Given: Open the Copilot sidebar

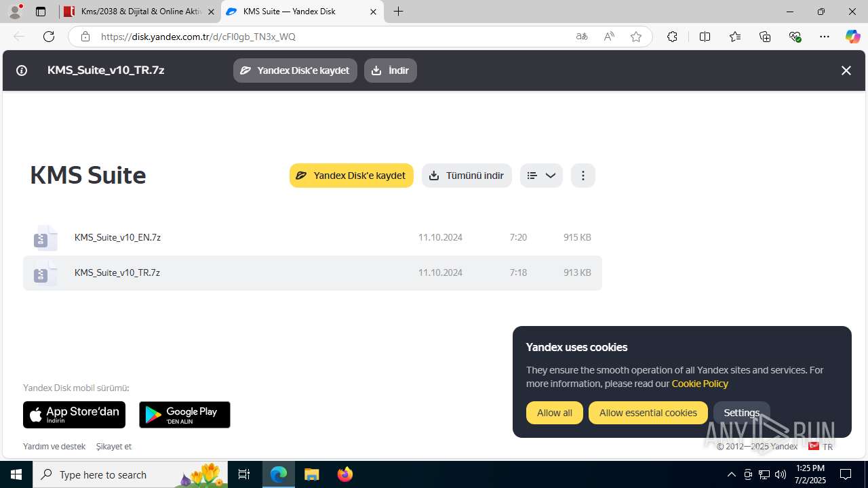Looking at the screenshot, I should 853,37.
